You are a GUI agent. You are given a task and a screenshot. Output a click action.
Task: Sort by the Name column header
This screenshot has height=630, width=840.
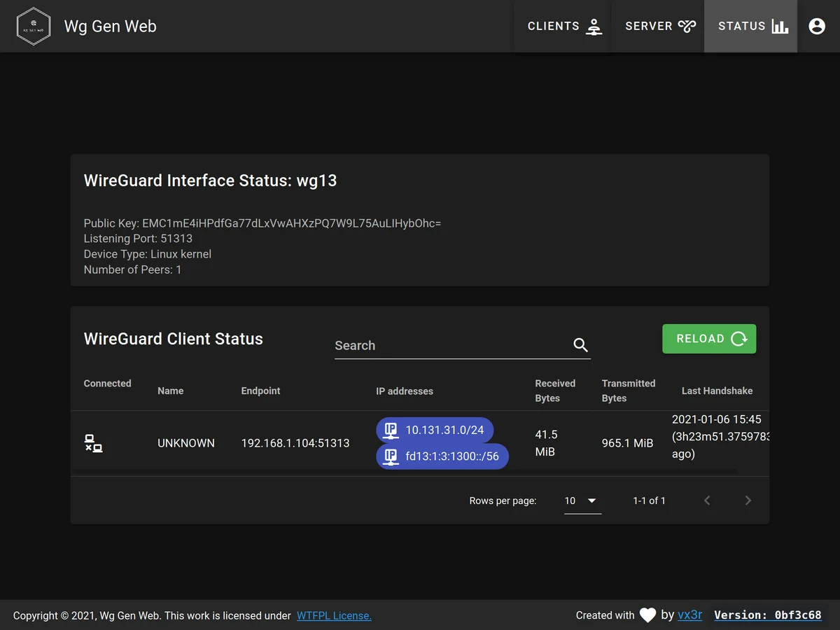coord(171,391)
